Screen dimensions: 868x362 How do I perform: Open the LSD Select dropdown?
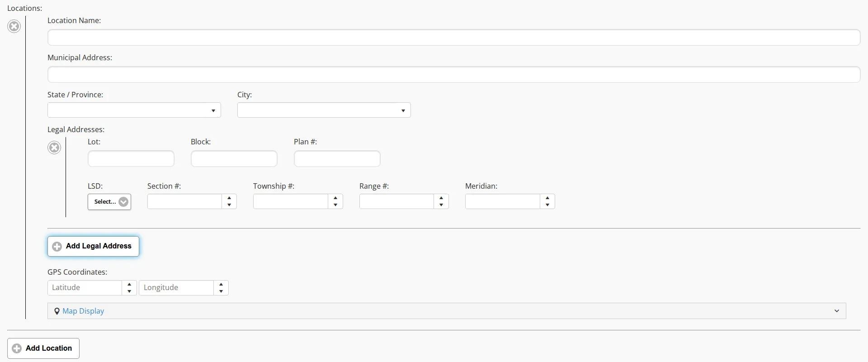click(x=109, y=202)
